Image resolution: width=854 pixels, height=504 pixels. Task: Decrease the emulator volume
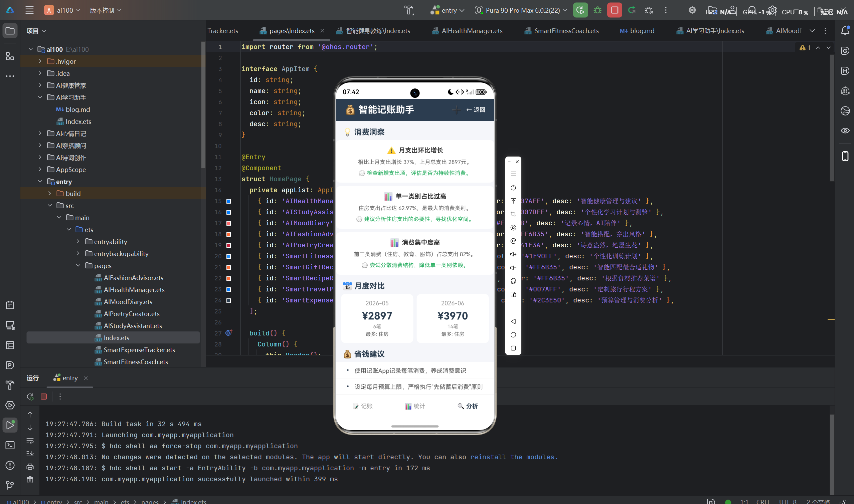pos(513,268)
